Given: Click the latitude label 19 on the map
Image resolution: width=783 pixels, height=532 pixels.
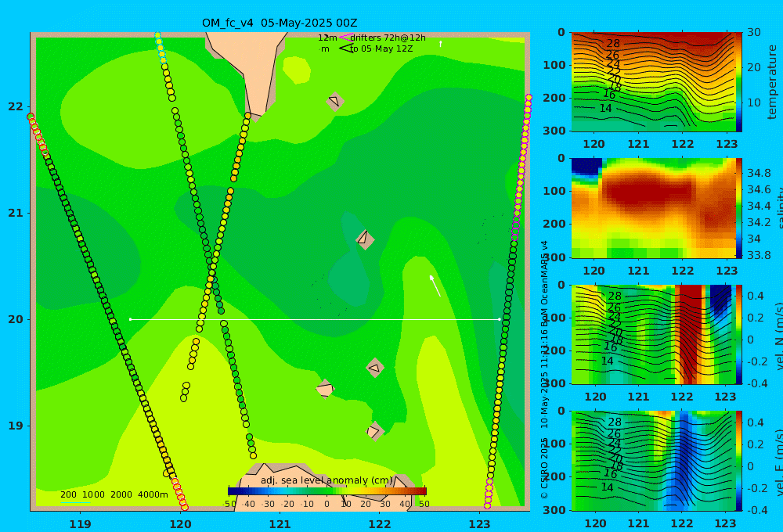Looking at the screenshot, I should point(16,426).
